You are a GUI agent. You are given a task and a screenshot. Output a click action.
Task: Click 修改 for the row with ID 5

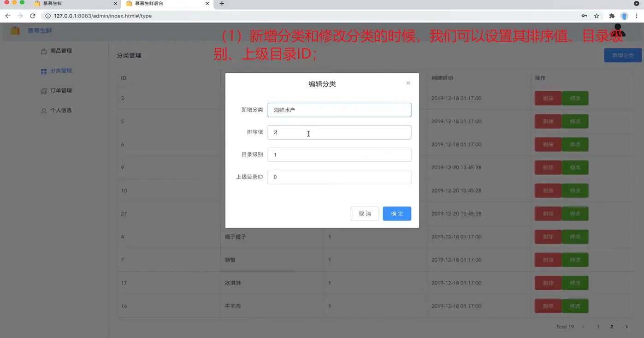tap(575, 121)
